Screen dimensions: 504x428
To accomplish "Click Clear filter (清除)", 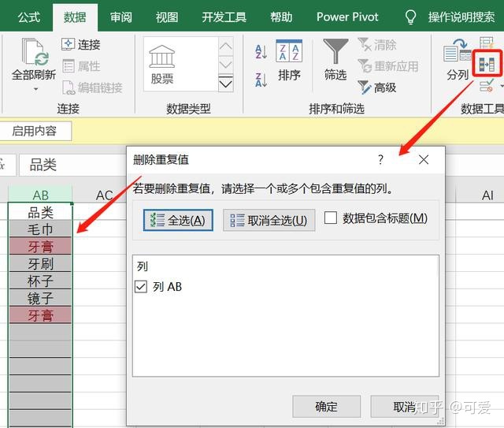I will [x=377, y=45].
